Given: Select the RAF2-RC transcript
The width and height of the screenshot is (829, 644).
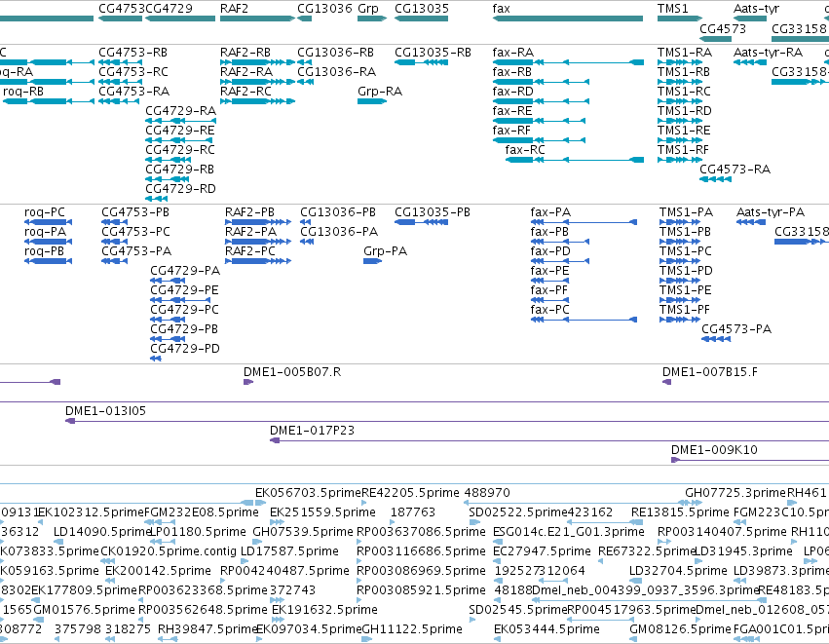Looking at the screenshot, I should click(x=245, y=92).
